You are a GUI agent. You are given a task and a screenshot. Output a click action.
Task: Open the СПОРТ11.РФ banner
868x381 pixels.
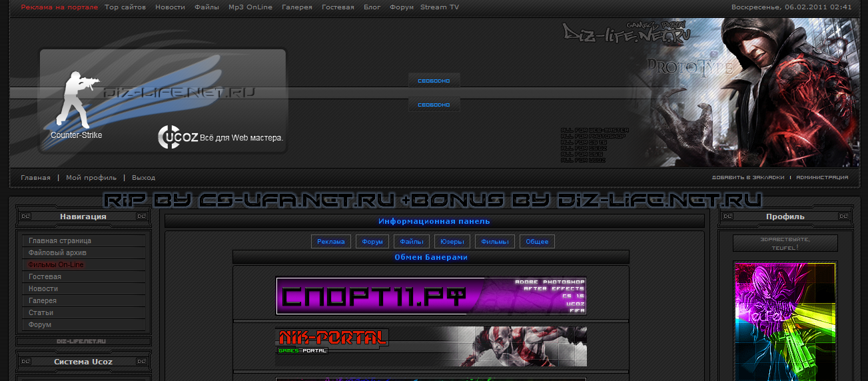[x=431, y=296]
